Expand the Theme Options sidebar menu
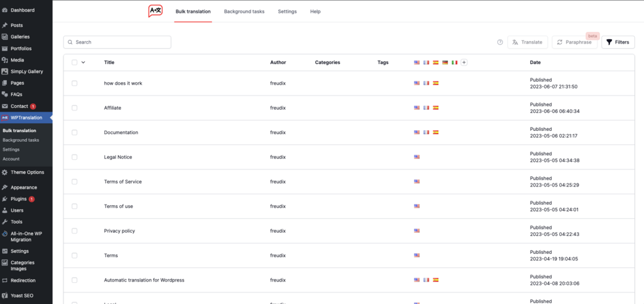The width and height of the screenshot is (644, 304). [5, 173]
